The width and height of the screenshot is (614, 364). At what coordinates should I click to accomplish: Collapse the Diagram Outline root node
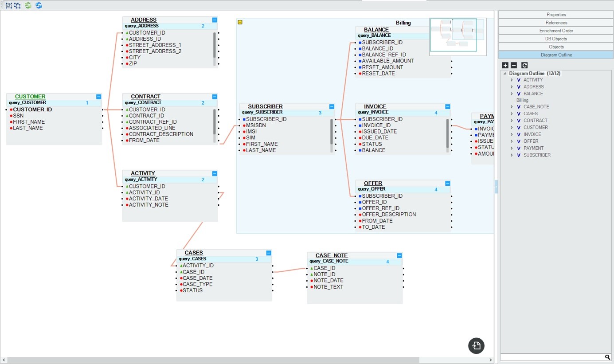pos(504,74)
